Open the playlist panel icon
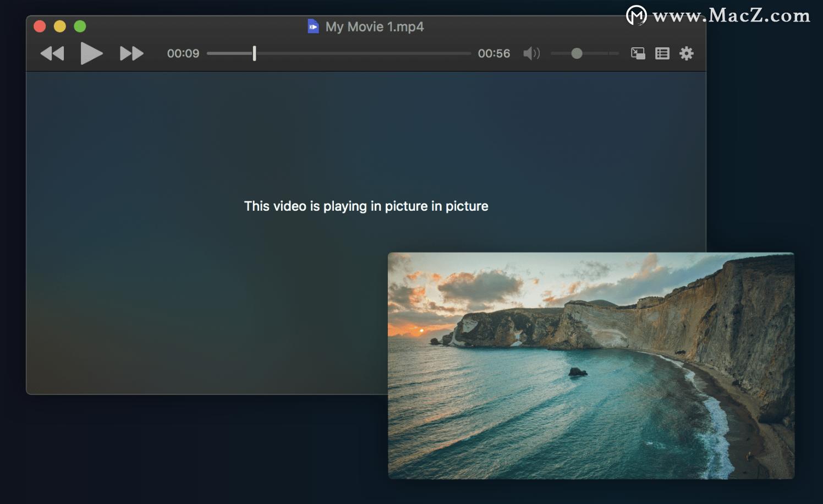This screenshot has width=823, height=504. pyautogui.click(x=662, y=53)
